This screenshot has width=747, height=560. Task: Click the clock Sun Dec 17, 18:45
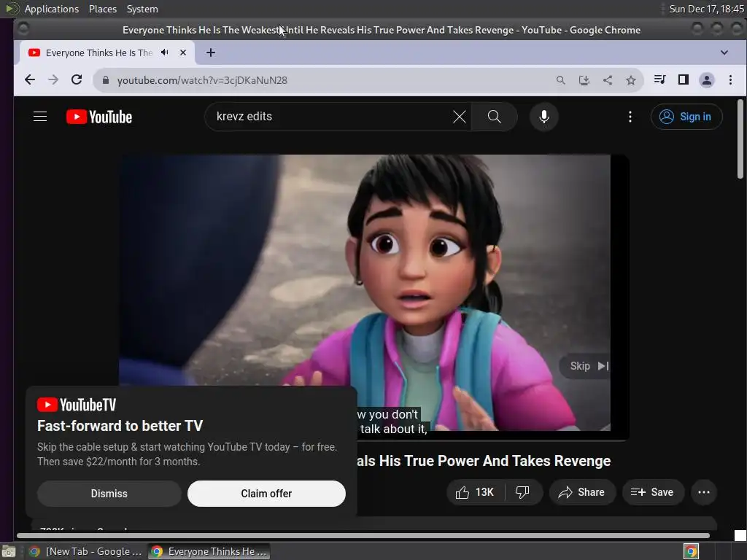(706, 9)
